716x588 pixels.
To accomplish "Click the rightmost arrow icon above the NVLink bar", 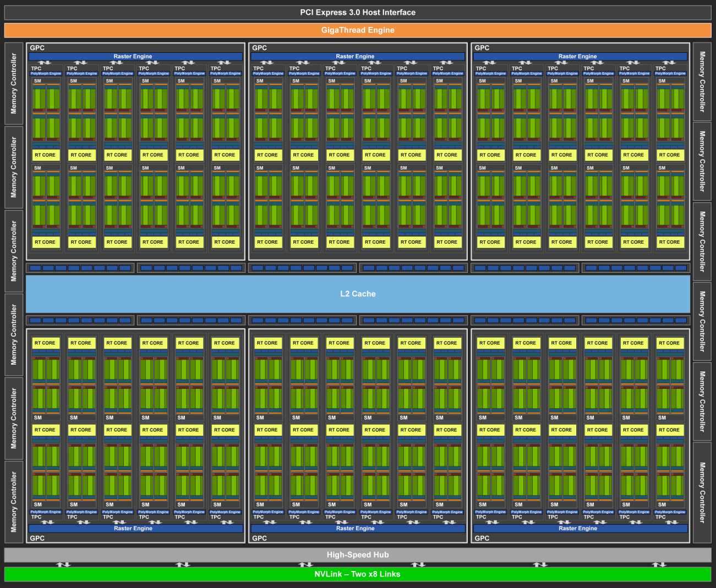I will pos(659,564).
